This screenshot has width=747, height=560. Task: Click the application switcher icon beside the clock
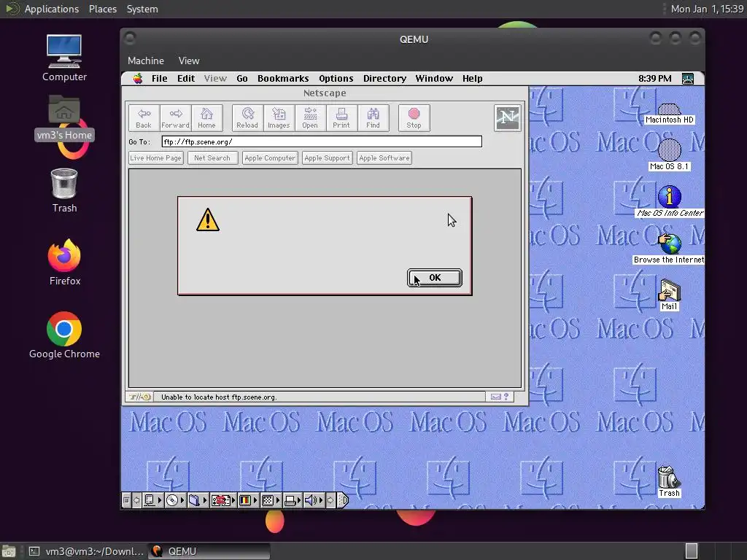[x=687, y=79]
